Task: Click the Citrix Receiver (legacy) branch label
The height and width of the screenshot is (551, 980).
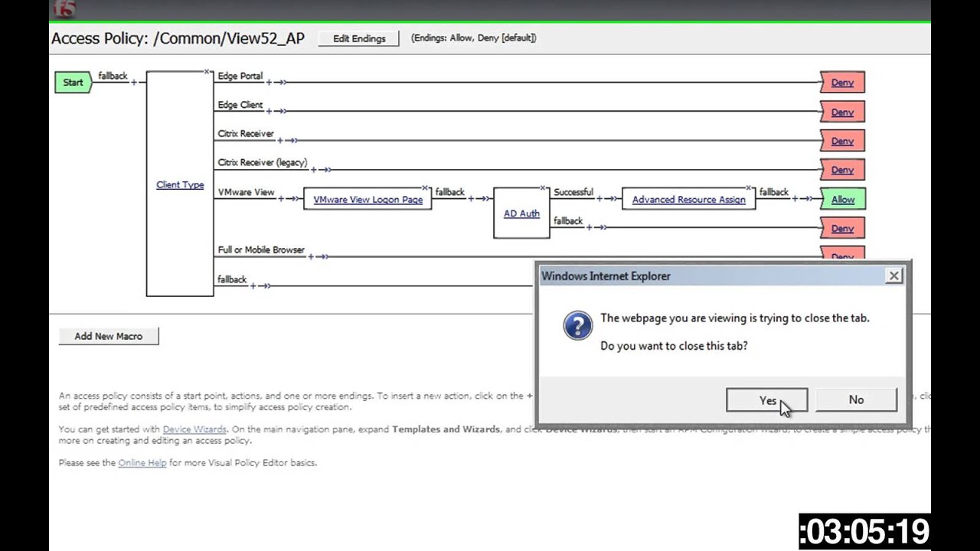Action: pos(263,162)
